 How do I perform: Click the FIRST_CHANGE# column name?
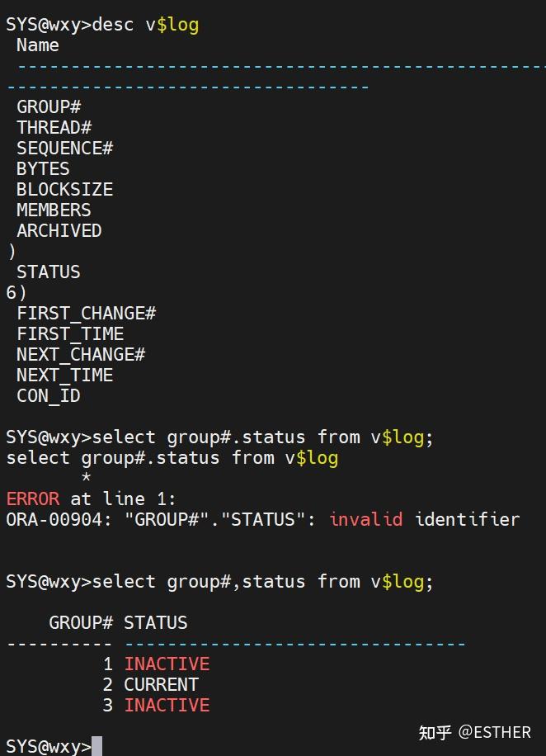tap(86, 313)
